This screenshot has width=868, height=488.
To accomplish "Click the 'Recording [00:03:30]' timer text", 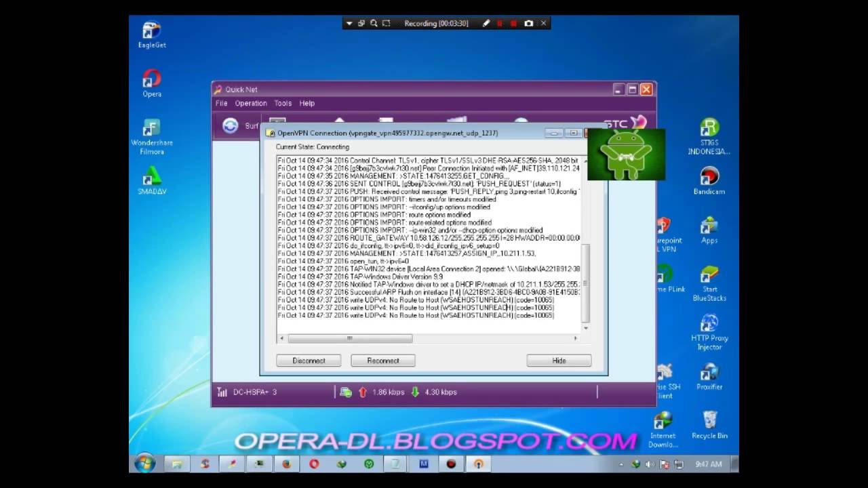I will point(436,23).
